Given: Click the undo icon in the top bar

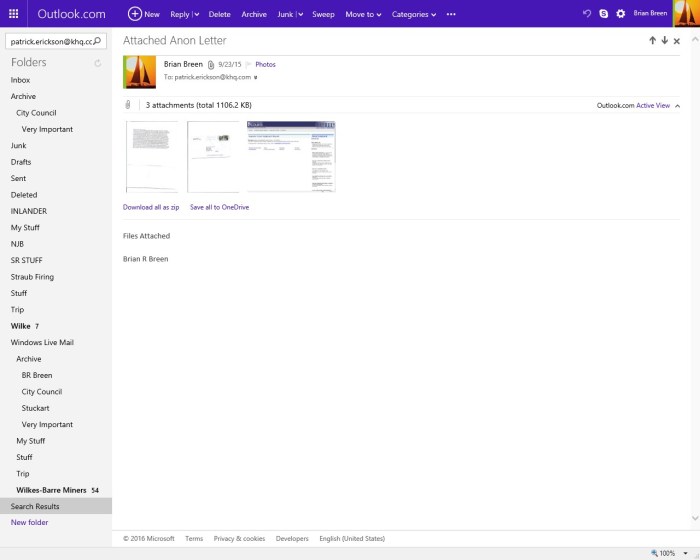Looking at the screenshot, I should (x=587, y=14).
